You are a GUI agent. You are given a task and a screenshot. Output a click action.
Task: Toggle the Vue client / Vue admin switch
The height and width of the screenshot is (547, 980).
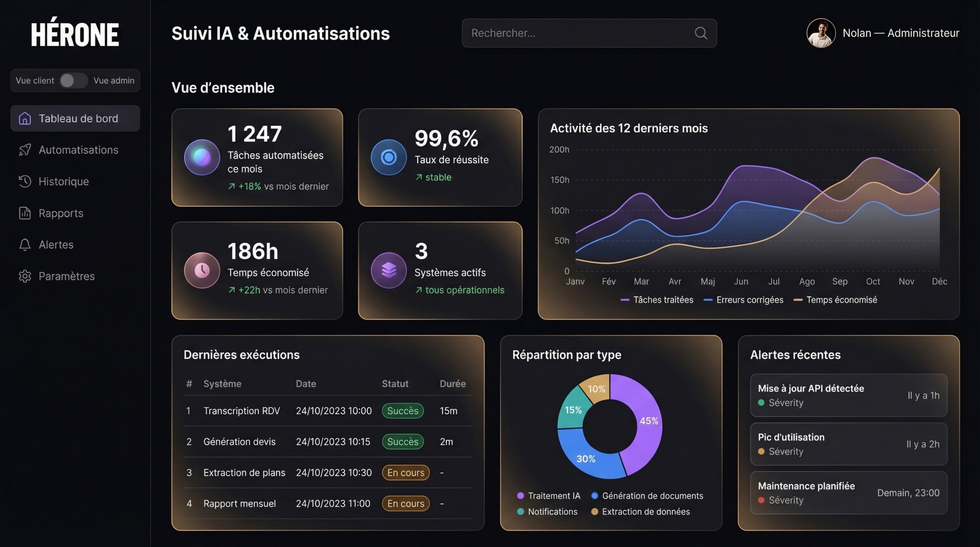click(73, 81)
